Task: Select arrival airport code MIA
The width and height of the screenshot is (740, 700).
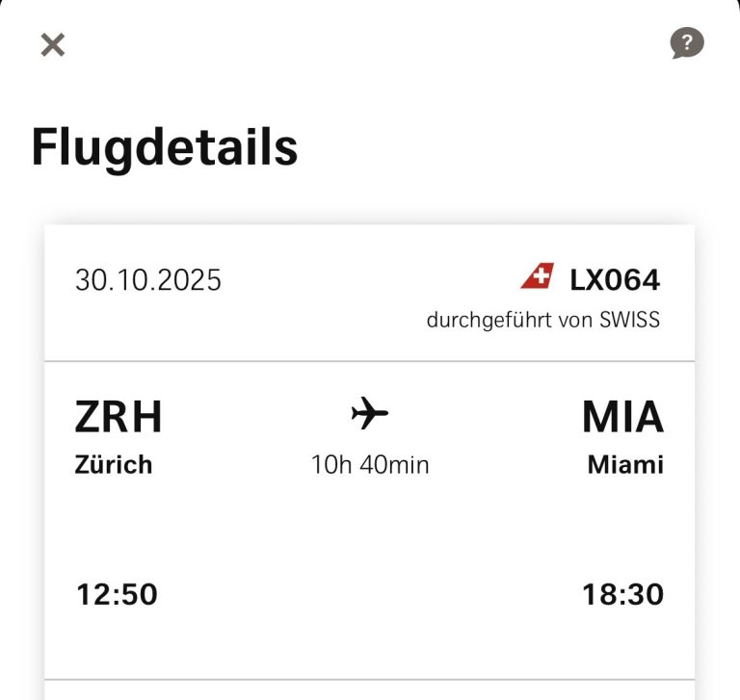Action: 622,418
